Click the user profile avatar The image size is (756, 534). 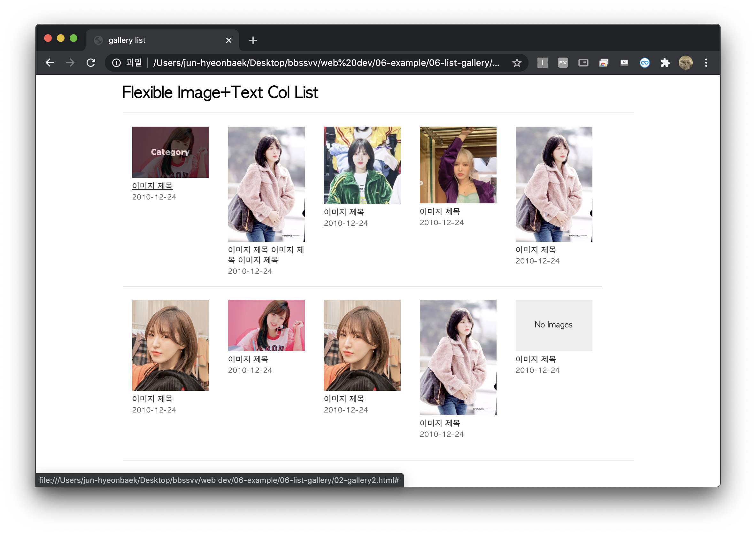click(x=685, y=63)
